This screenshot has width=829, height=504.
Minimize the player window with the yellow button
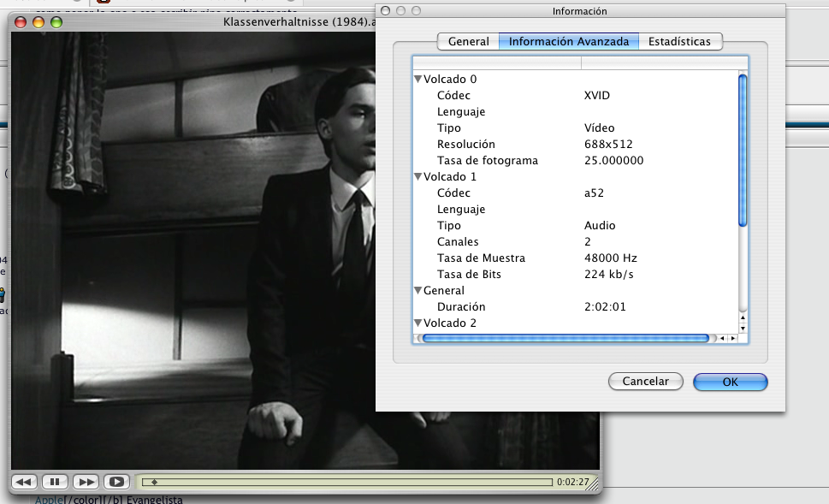[38, 22]
